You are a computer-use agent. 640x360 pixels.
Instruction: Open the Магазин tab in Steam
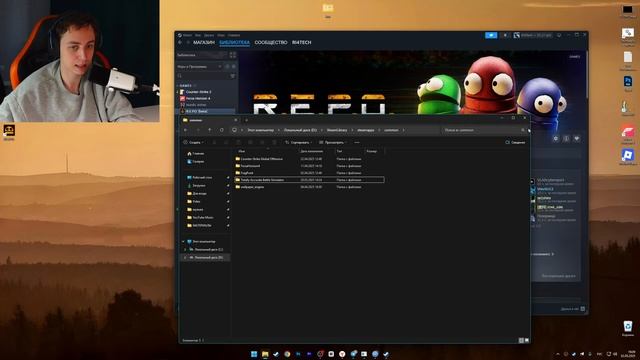point(204,42)
